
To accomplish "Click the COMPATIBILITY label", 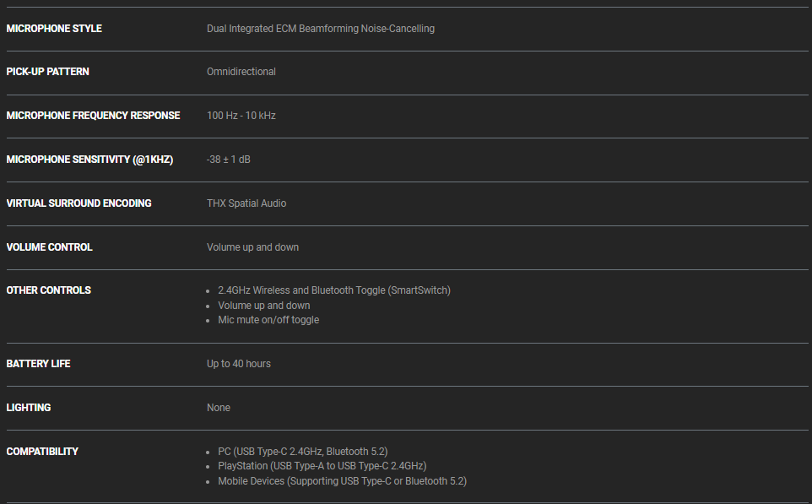I will (42, 452).
